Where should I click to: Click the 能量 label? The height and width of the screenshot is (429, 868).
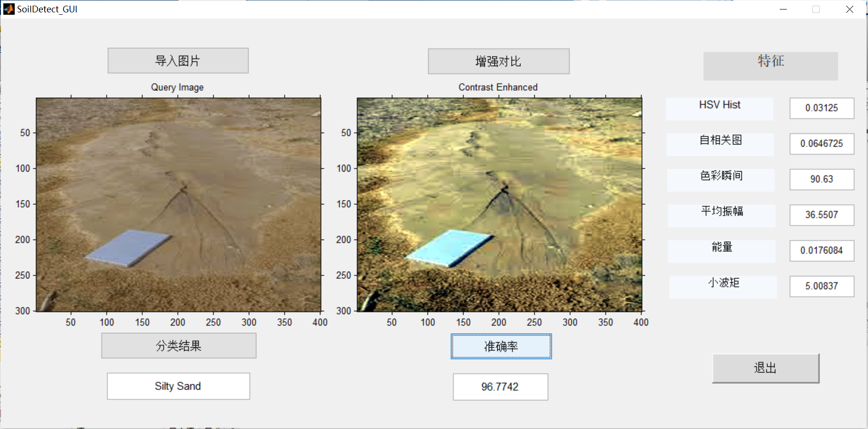tap(721, 251)
